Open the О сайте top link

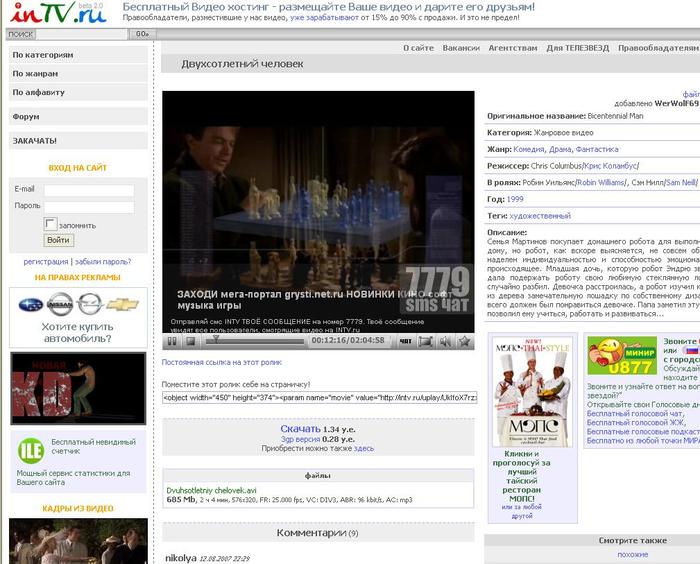(418, 48)
